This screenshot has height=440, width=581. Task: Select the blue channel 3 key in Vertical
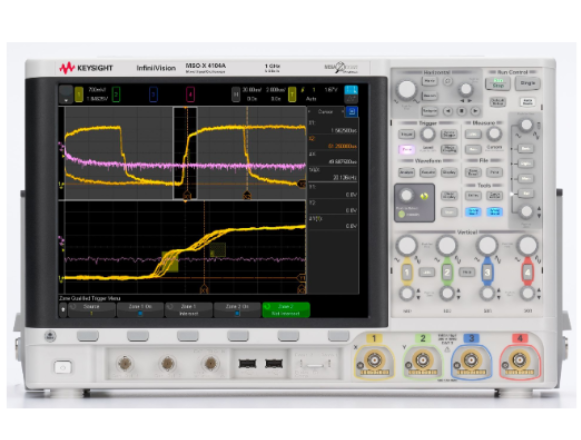point(487,272)
